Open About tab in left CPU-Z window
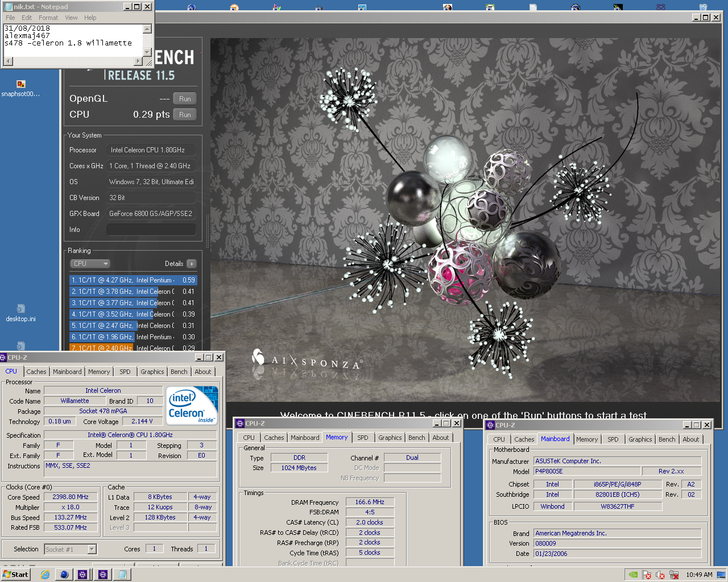 (x=203, y=372)
